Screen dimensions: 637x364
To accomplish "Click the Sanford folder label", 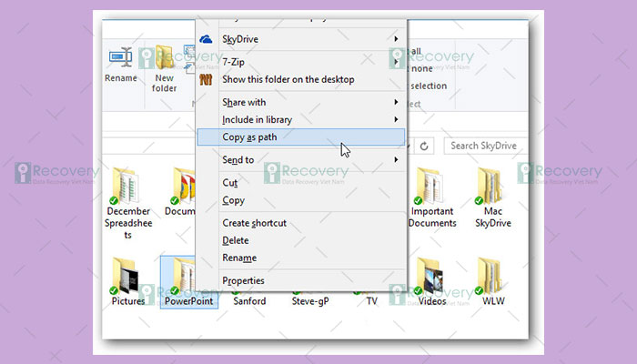I will [249, 301].
